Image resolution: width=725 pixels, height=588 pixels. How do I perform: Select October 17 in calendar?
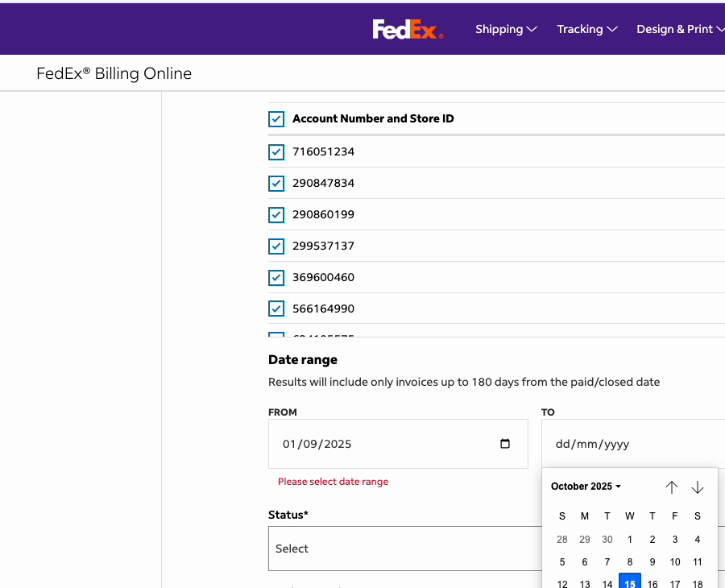(x=675, y=583)
